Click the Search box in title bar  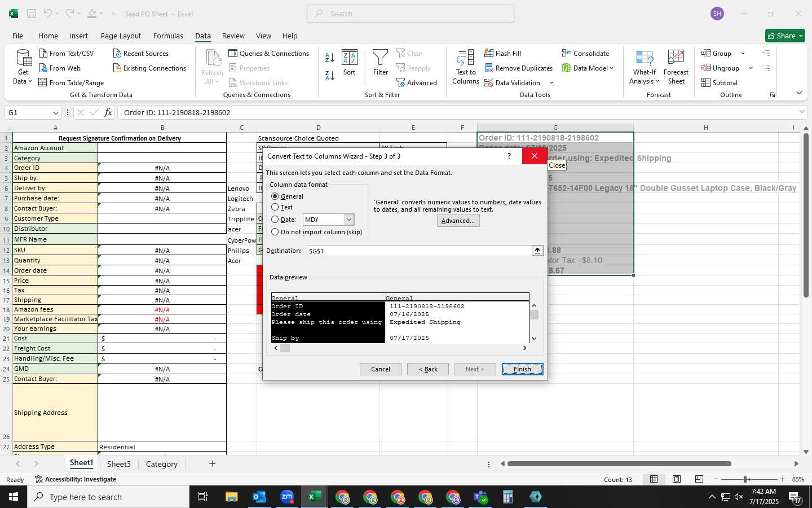pyautogui.click(x=411, y=14)
